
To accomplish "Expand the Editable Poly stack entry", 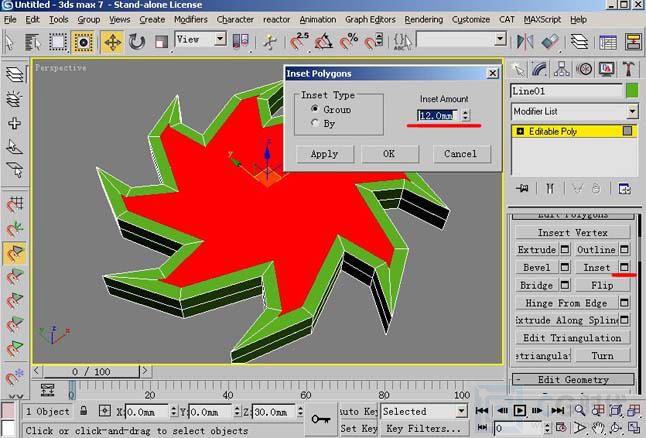I will pyautogui.click(x=520, y=131).
